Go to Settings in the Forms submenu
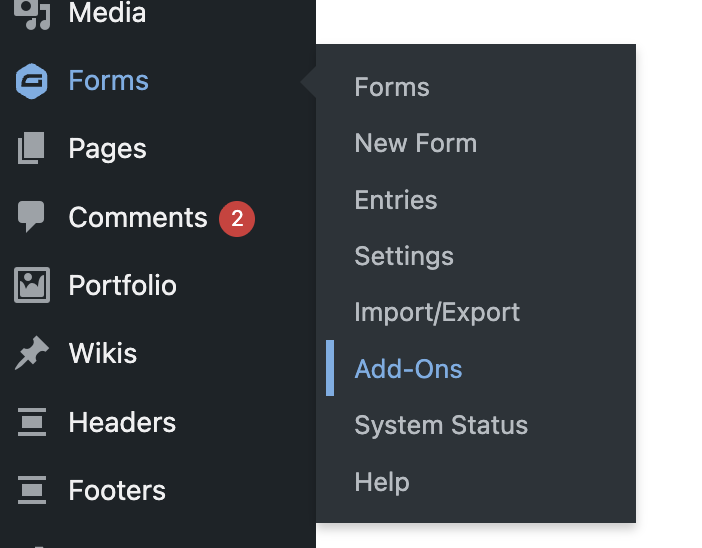Image resolution: width=702 pixels, height=548 pixels. (x=404, y=256)
